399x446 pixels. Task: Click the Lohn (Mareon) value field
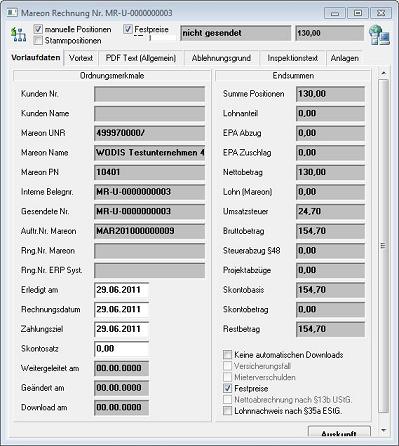click(x=330, y=192)
